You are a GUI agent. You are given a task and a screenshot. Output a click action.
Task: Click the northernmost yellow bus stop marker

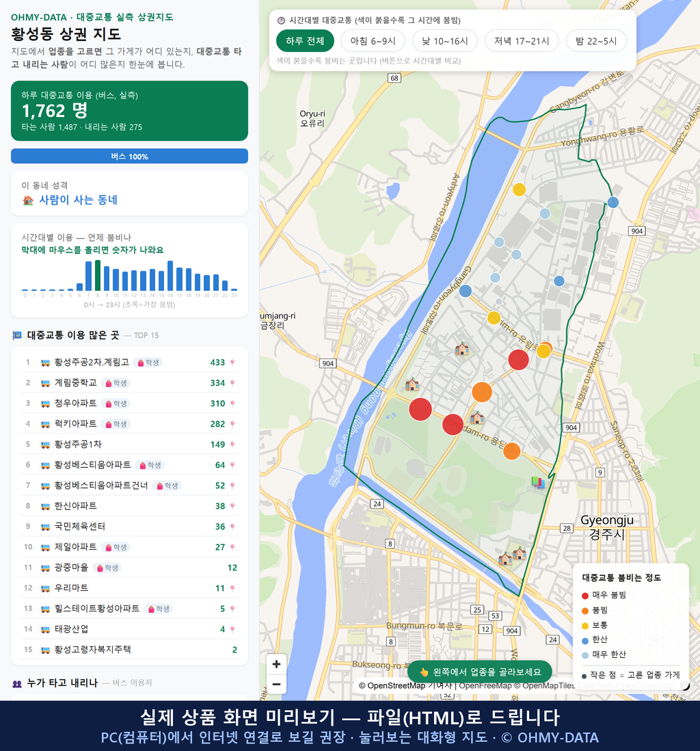click(519, 189)
